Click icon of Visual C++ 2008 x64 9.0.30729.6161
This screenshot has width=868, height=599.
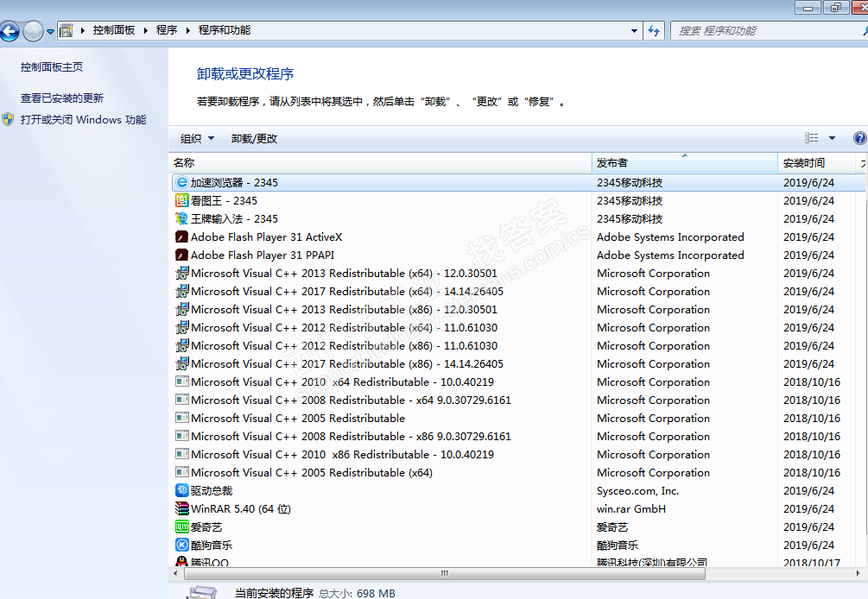[x=182, y=400]
